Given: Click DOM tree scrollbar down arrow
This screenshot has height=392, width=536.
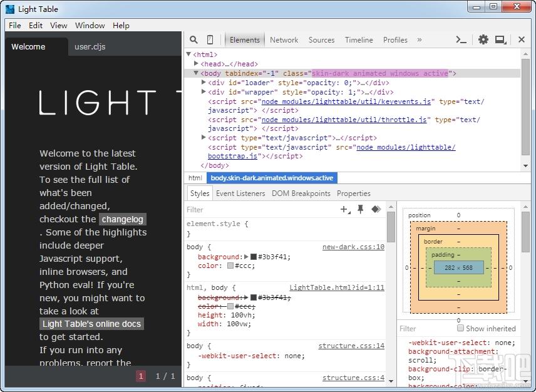Looking at the screenshot, I should coord(525,166).
